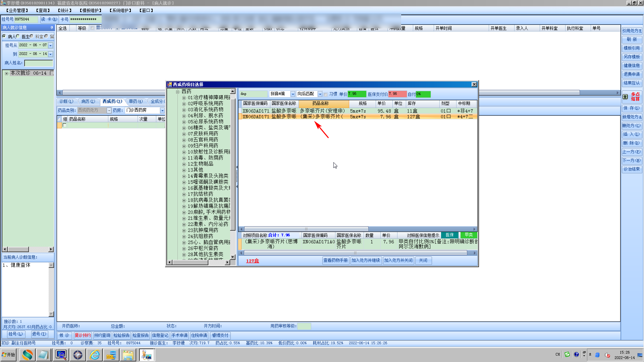The width and height of the screenshot is (644, 362).
Task: Click the 病人姓名 input field
Action: (x=39, y=63)
